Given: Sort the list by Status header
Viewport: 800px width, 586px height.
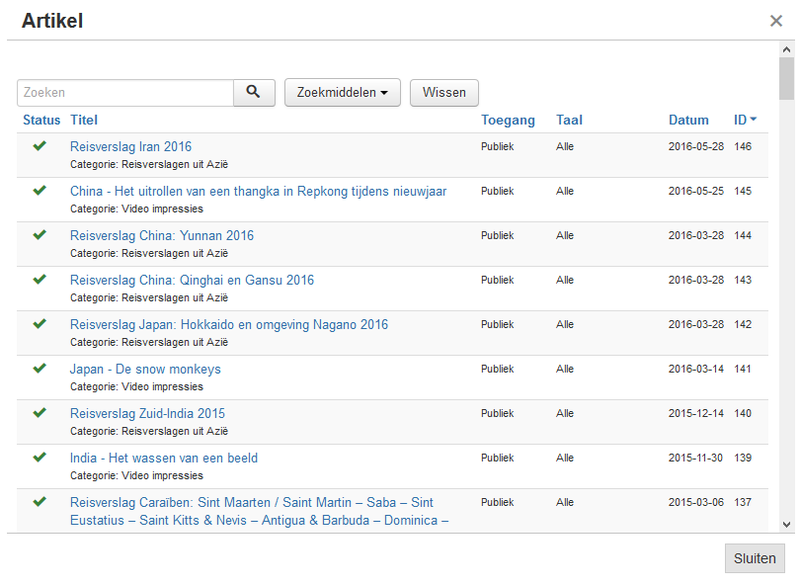Looking at the screenshot, I should pos(41,120).
